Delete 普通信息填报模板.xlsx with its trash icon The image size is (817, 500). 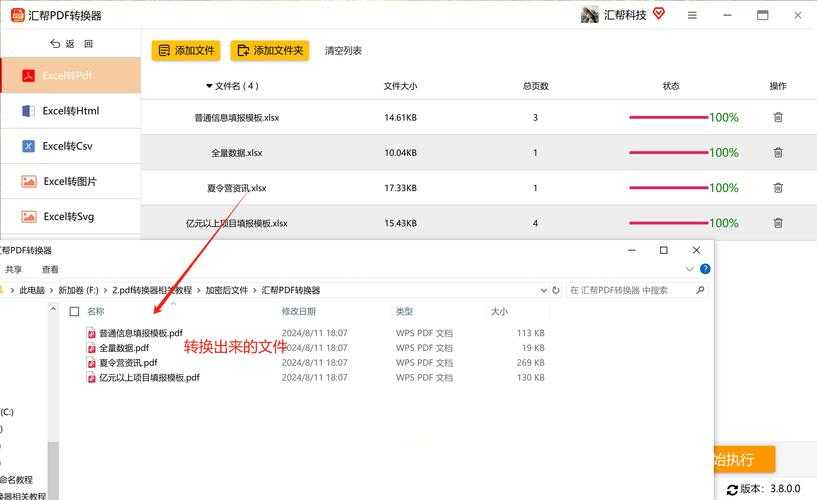click(x=778, y=117)
